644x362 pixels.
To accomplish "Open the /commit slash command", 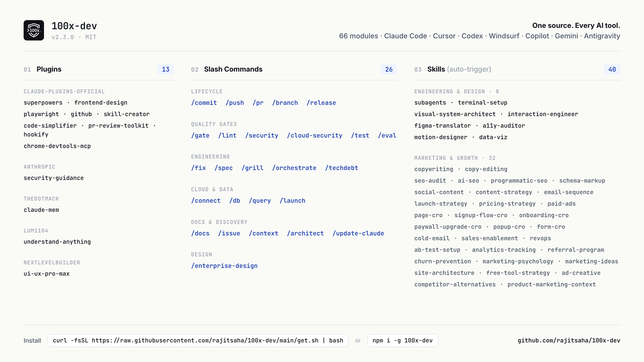I will [204, 103].
